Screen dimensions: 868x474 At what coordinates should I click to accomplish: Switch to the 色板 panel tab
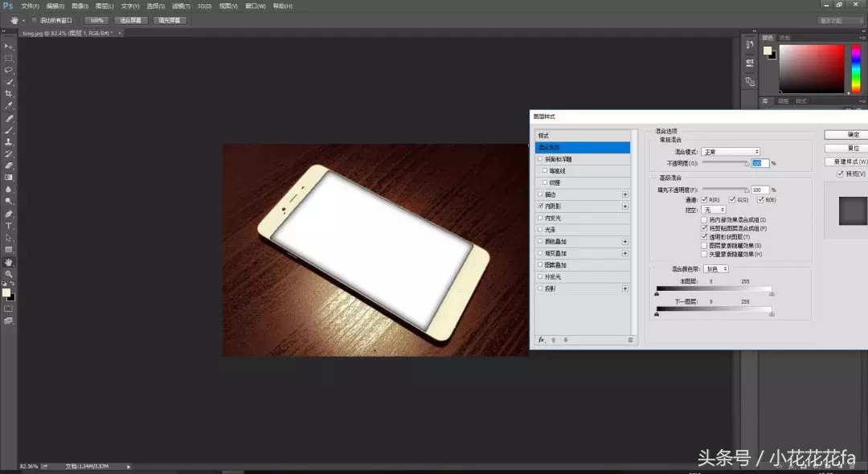tap(785, 36)
